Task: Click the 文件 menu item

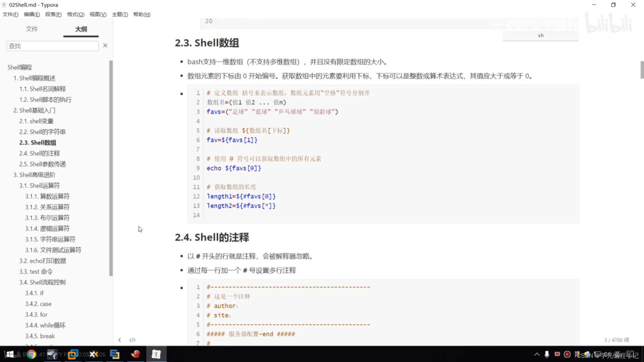Action: [x=10, y=14]
